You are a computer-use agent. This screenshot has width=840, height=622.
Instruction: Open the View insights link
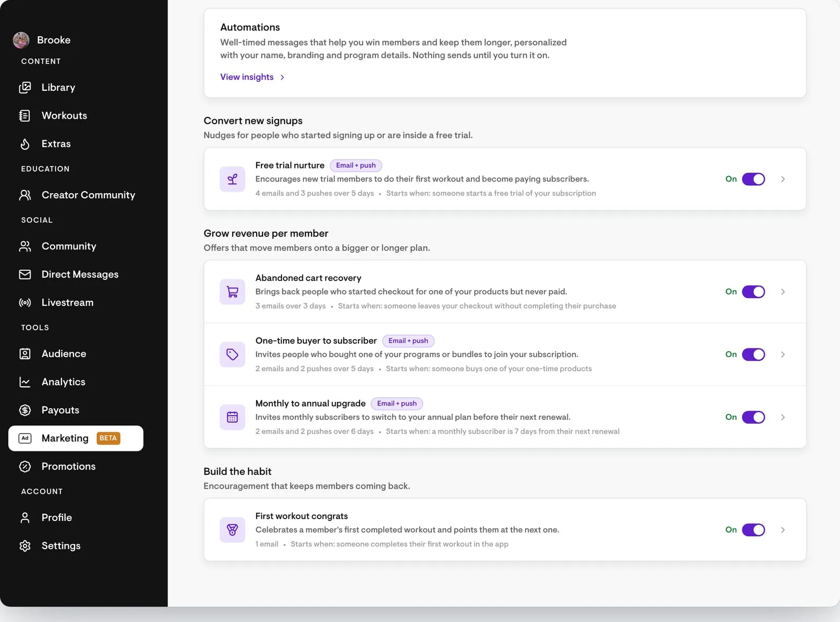tap(253, 77)
